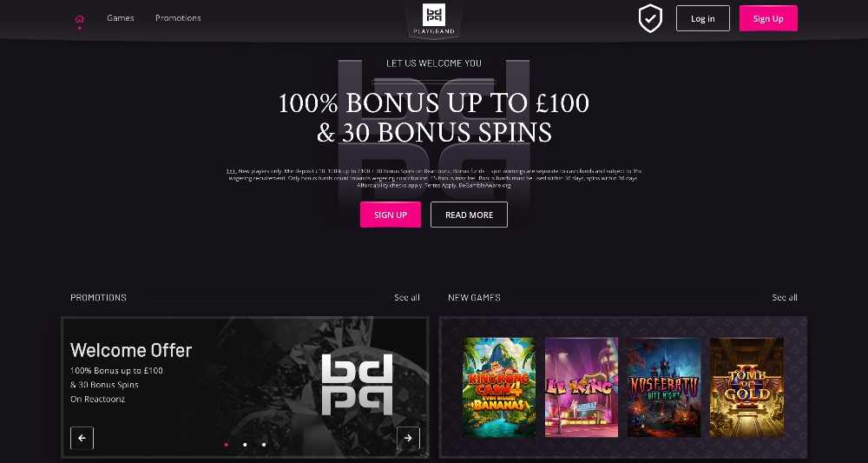
Task: Click READ MORE under welcome bonus
Action: [469, 215]
